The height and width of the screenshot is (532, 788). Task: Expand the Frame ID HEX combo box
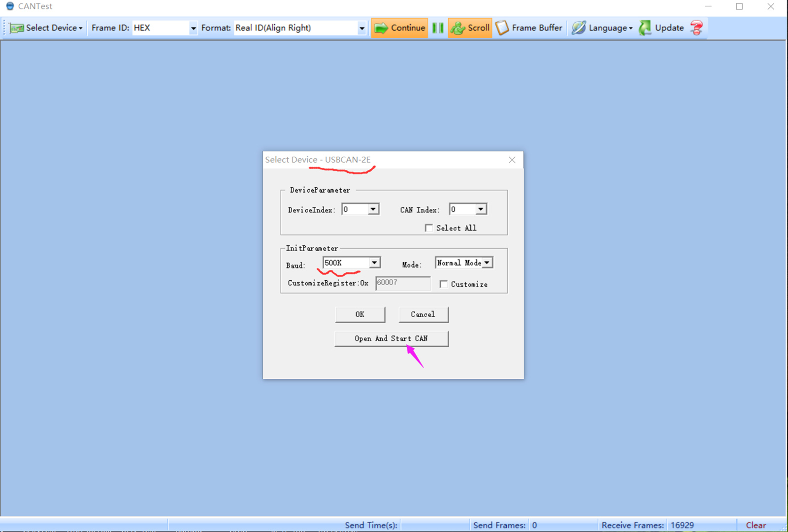pyautogui.click(x=193, y=28)
